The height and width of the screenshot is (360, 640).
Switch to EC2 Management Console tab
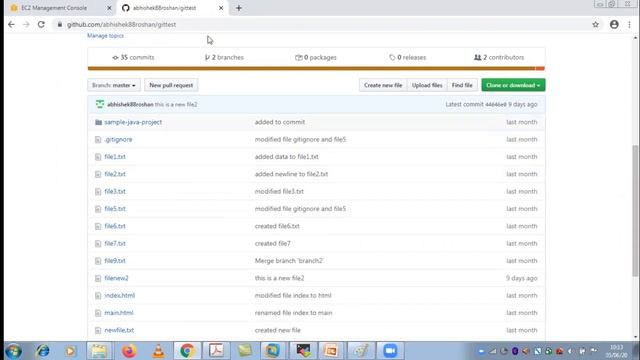pos(54,8)
